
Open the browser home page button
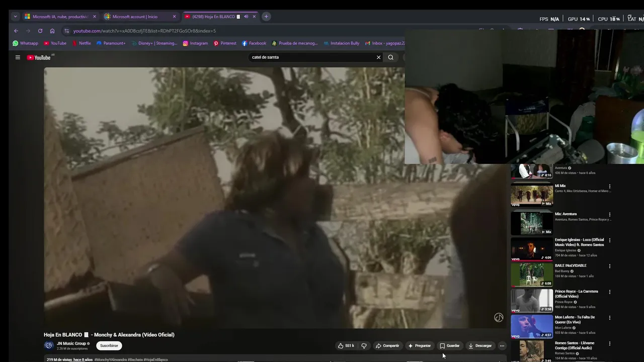tap(52, 31)
